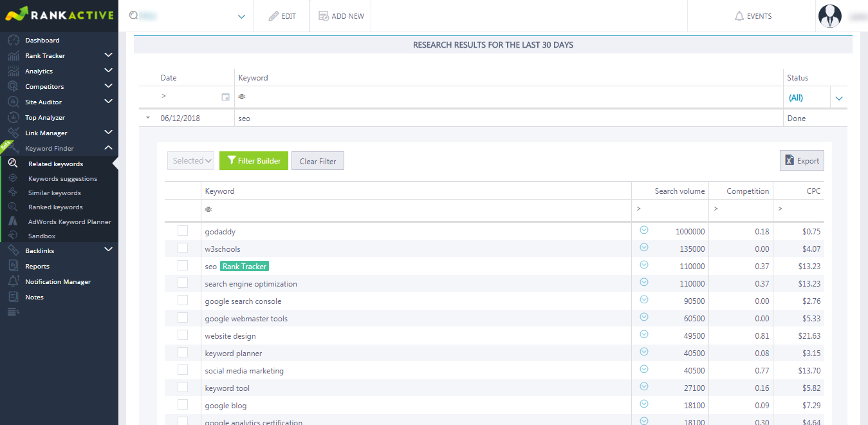Collapse the 06/12/2018 seo result row
The image size is (868, 425).
[x=148, y=118]
